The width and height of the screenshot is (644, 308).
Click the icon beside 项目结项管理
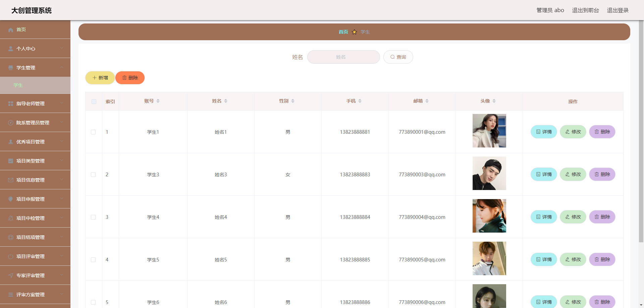[x=11, y=237]
